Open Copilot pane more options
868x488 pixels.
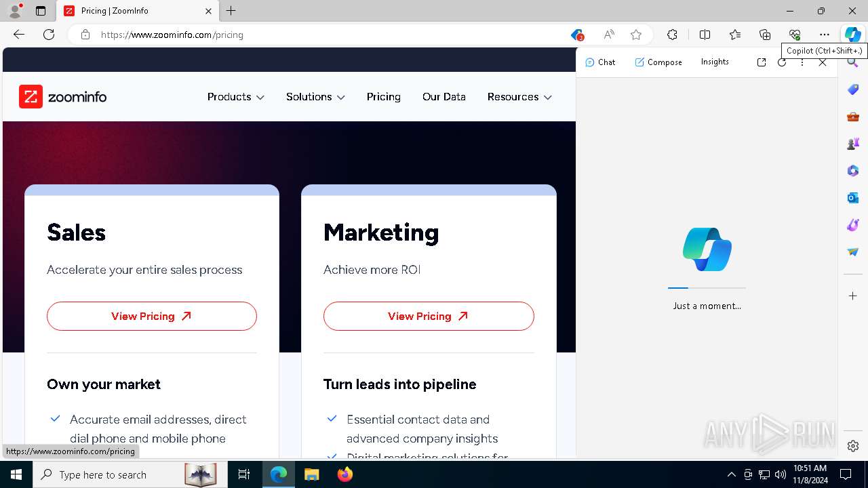click(x=802, y=62)
